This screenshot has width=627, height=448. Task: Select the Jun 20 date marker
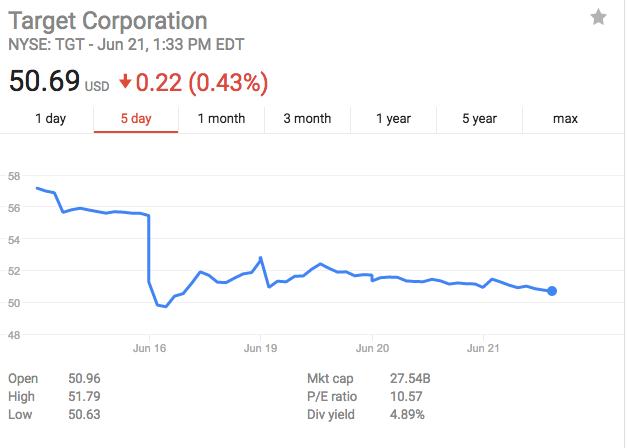click(372, 348)
